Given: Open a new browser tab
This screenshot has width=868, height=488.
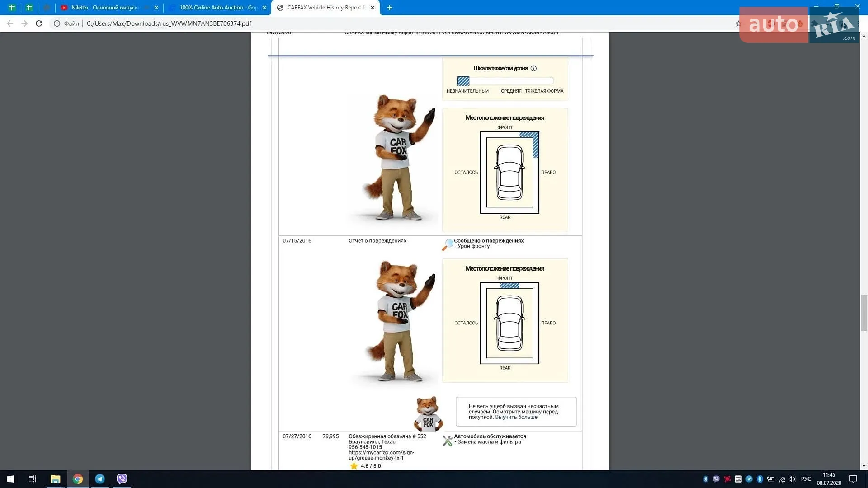Looking at the screenshot, I should click(x=390, y=8).
